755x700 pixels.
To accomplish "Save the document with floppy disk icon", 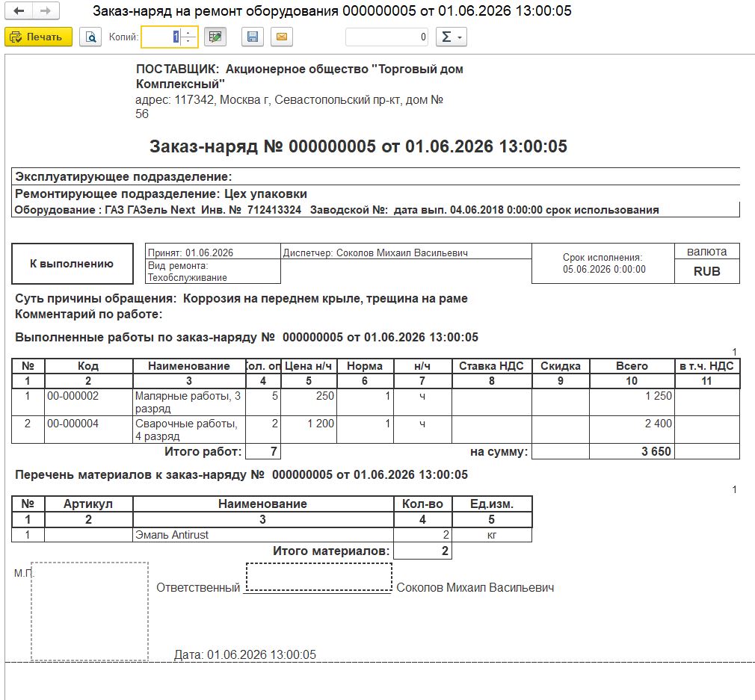I will pyautogui.click(x=253, y=37).
